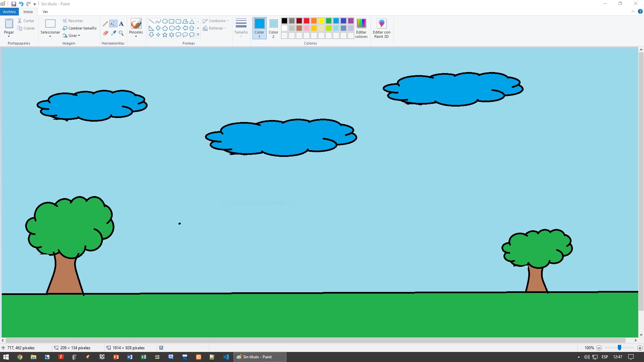Viewport: 644px width, 362px height.
Task: Expand the Seleccionar dropdown arrow
Action: click(50, 36)
